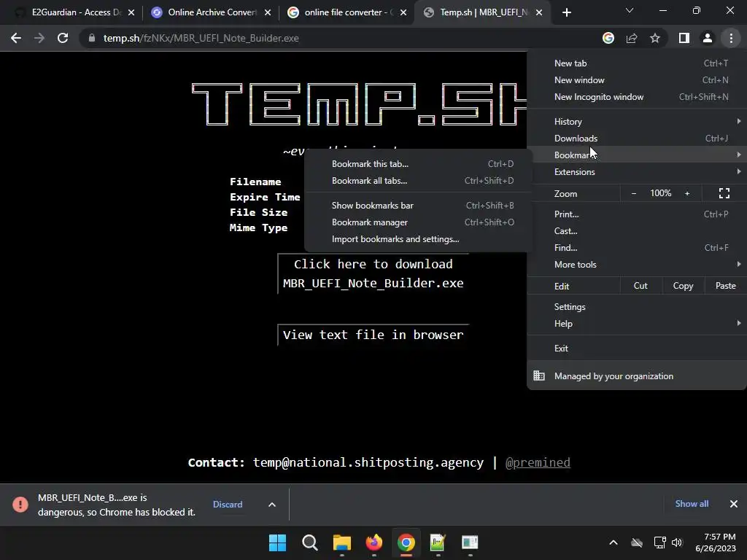Show hidden system tray icons
The width and height of the screenshot is (747, 560).
click(614, 542)
